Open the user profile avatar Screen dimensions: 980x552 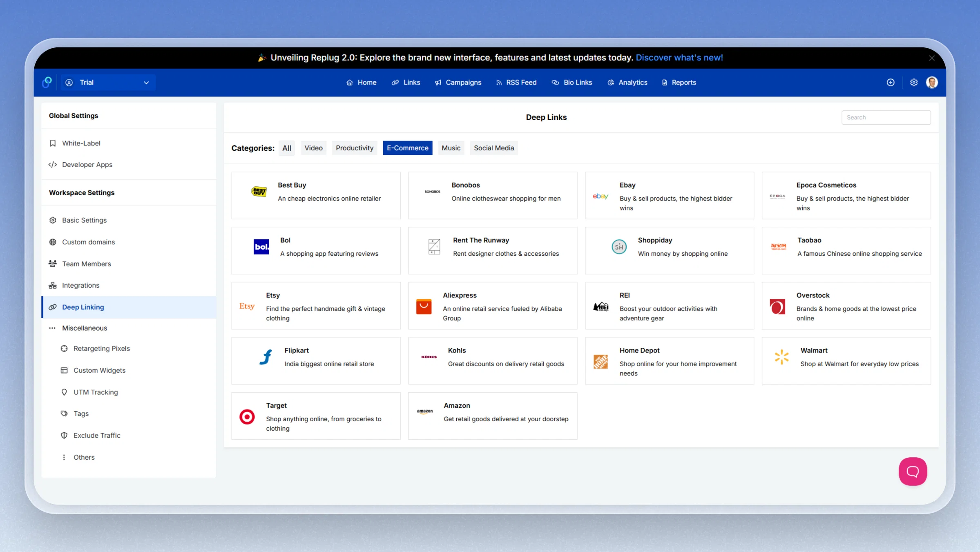click(x=932, y=83)
